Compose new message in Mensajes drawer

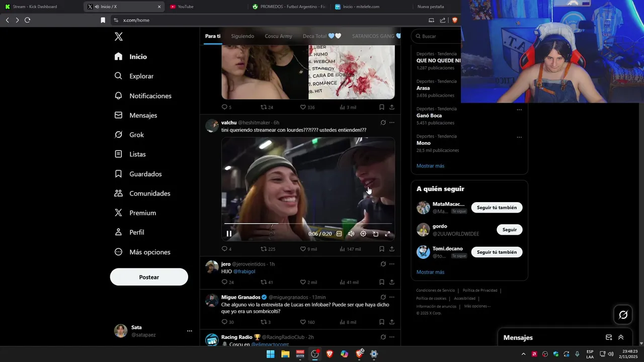(x=609, y=337)
